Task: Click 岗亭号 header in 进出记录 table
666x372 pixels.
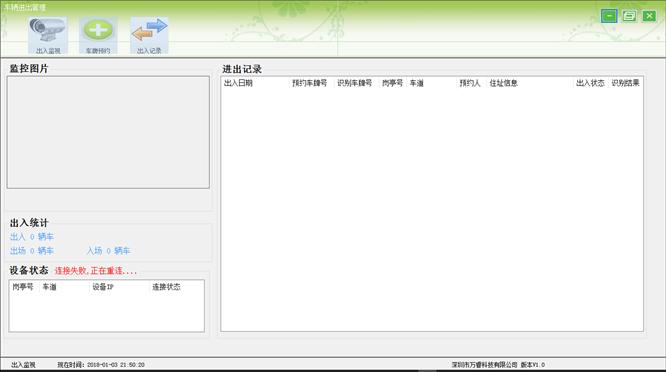Action: [392, 83]
